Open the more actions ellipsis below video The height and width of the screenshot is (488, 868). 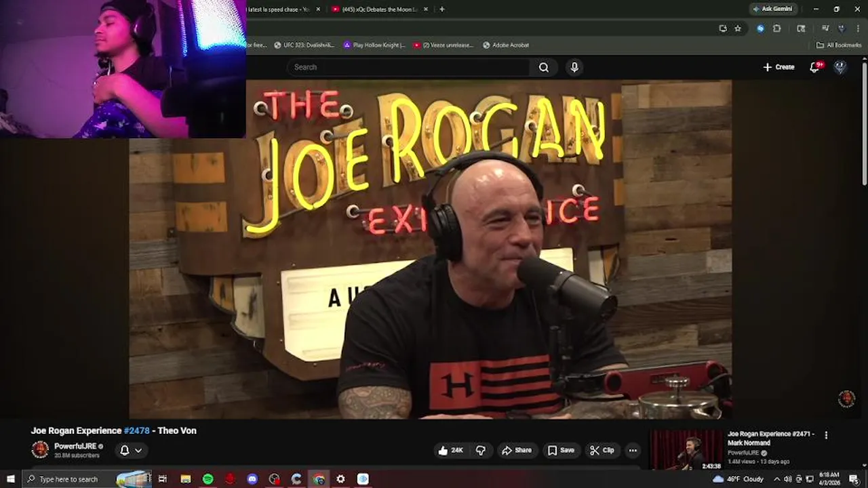click(x=633, y=450)
